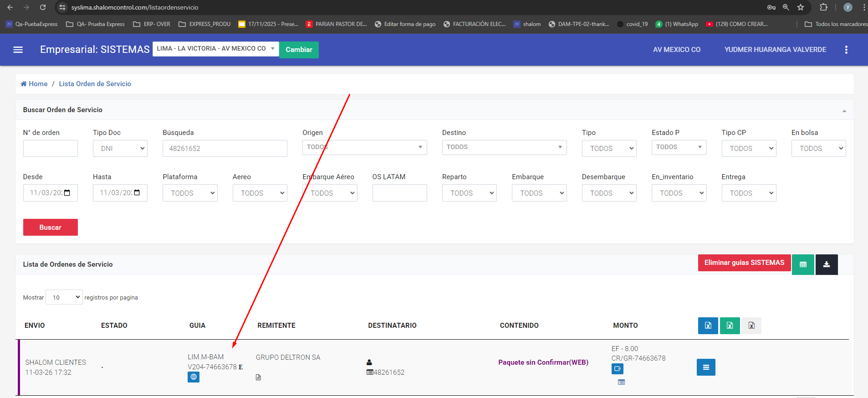Click the blue tag icon under monto

(x=617, y=369)
